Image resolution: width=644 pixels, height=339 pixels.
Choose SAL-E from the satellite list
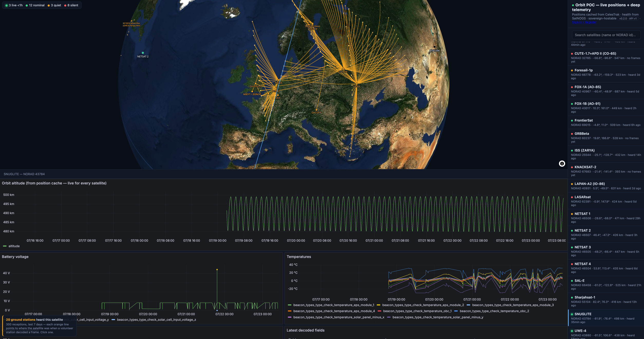tap(606, 284)
